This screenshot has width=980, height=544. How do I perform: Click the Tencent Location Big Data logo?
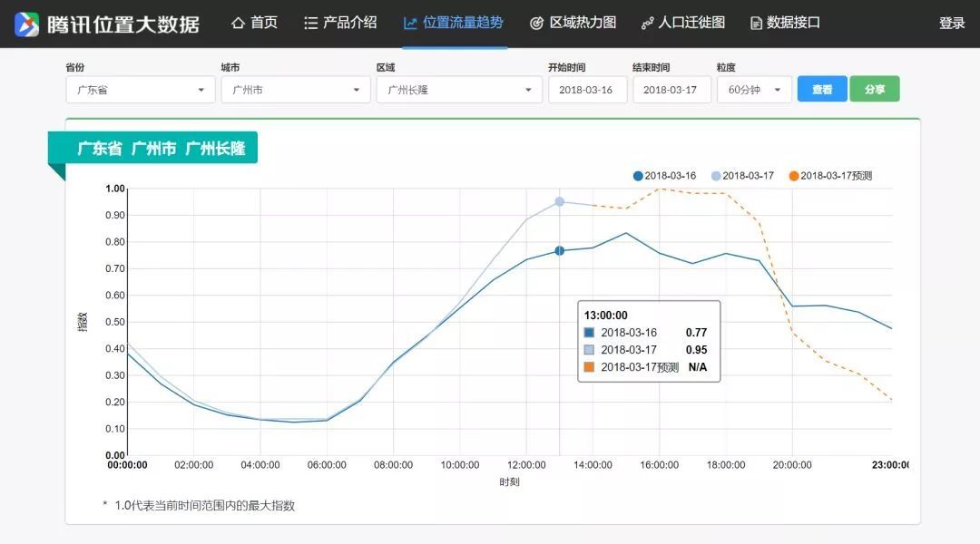[x=27, y=24]
